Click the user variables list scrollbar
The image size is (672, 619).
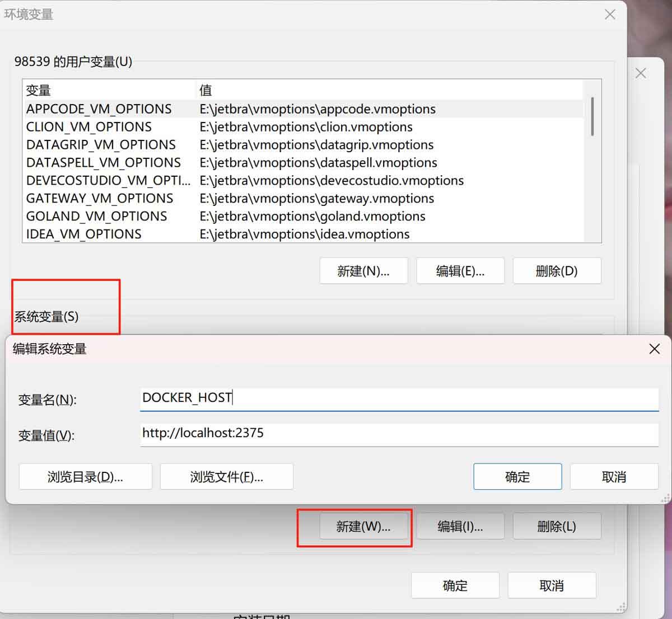[592, 116]
